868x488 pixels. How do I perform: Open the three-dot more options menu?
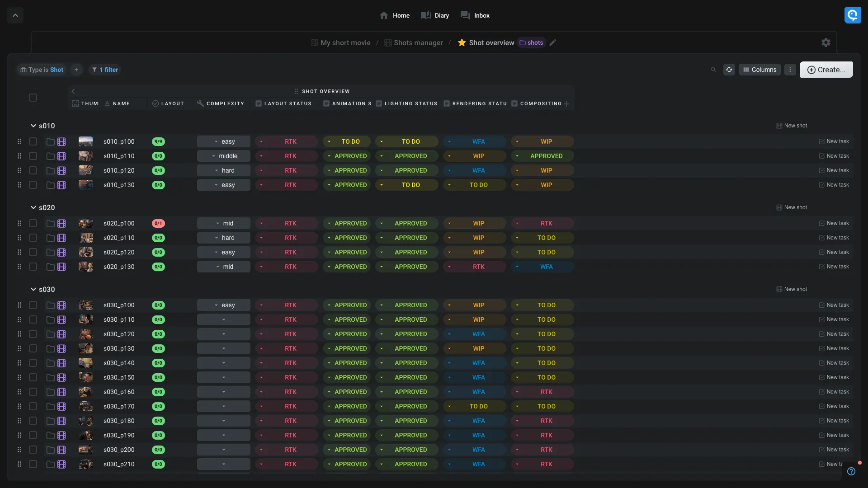tap(790, 70)
